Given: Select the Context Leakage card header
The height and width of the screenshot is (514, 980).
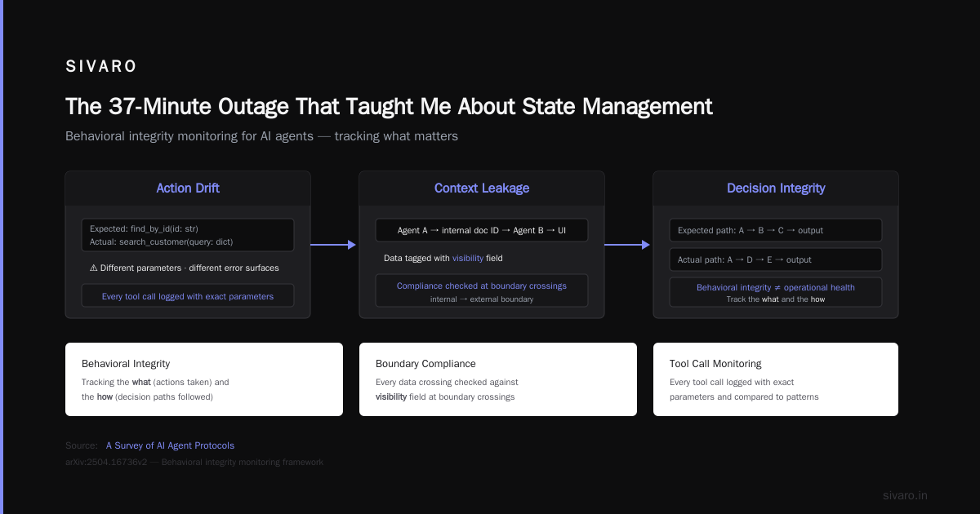Looking at the screenshot, I should pos(482,188).
